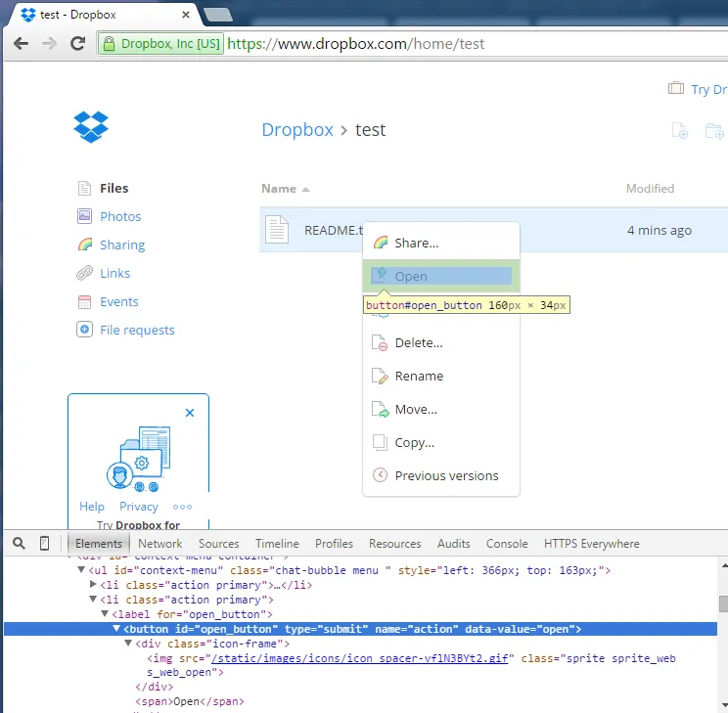This screenshot has width=728, height=713.
Task: Click the Move arrow icon in context menu
Action: click(380, 410)
